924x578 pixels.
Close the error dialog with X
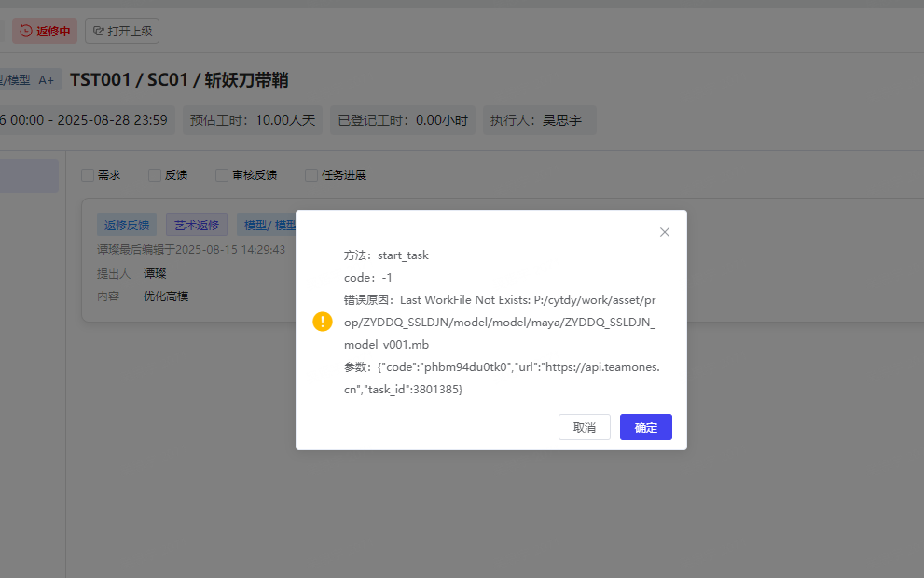(x=665, y=232)
